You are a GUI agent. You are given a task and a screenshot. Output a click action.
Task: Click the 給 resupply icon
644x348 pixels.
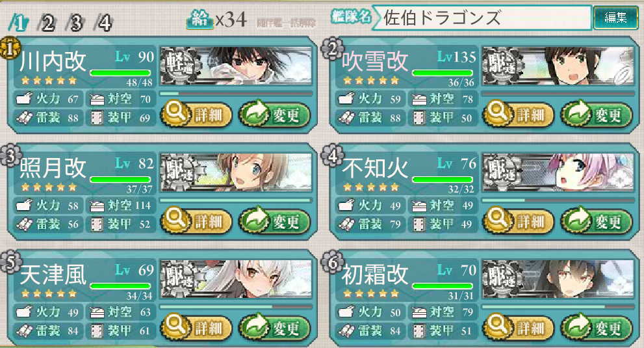click(200, 19)
